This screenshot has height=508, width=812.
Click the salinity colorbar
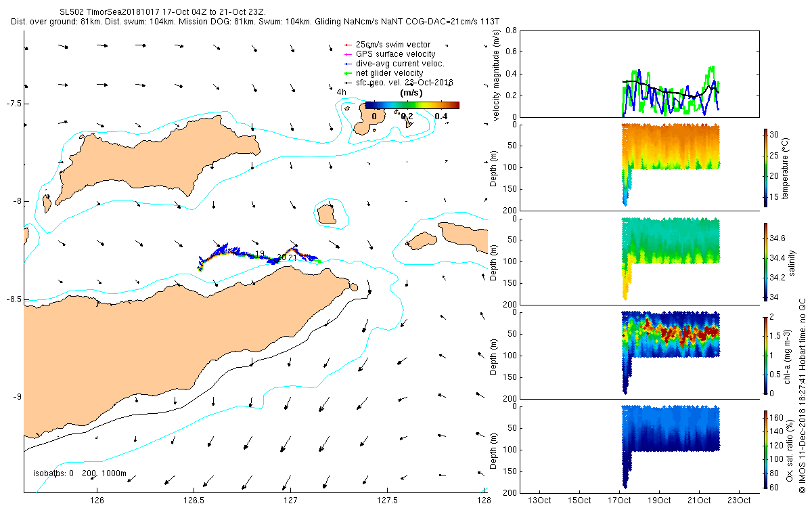pos(767,261)
